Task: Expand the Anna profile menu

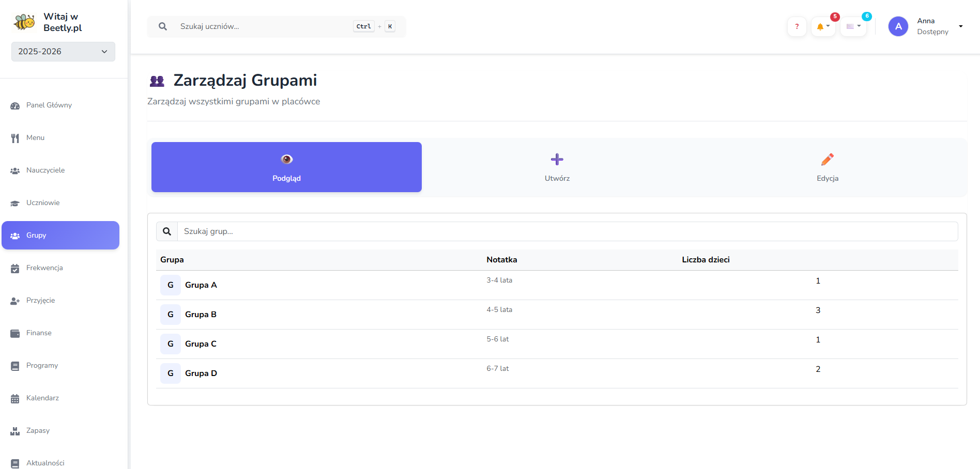Action: (961, 26)
